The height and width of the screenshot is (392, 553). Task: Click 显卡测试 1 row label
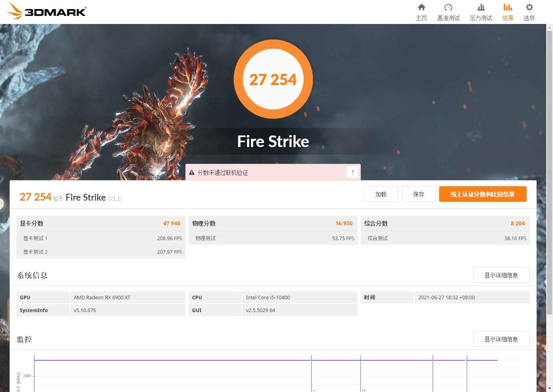click(35, 238)
